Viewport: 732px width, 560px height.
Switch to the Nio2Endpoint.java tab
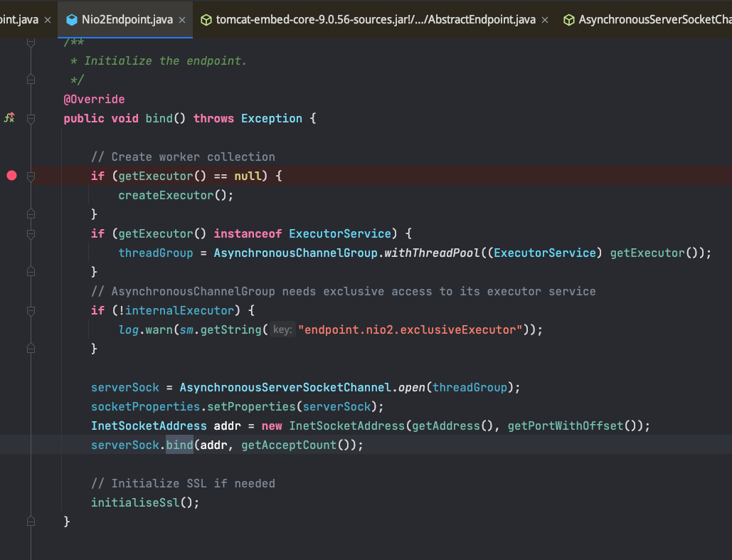(127, 20)
